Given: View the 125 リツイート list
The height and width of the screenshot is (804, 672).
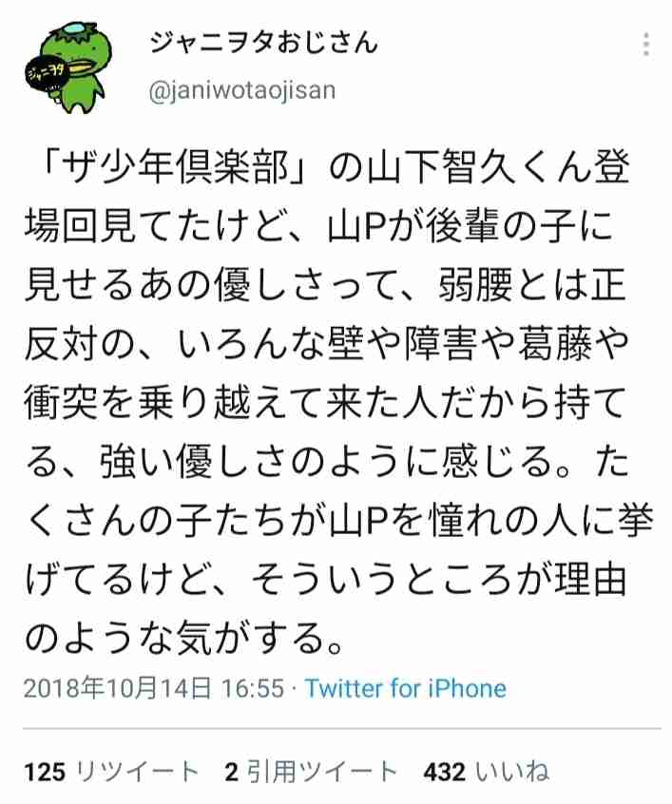Looking at the screenshot, I should coord(111,771).
